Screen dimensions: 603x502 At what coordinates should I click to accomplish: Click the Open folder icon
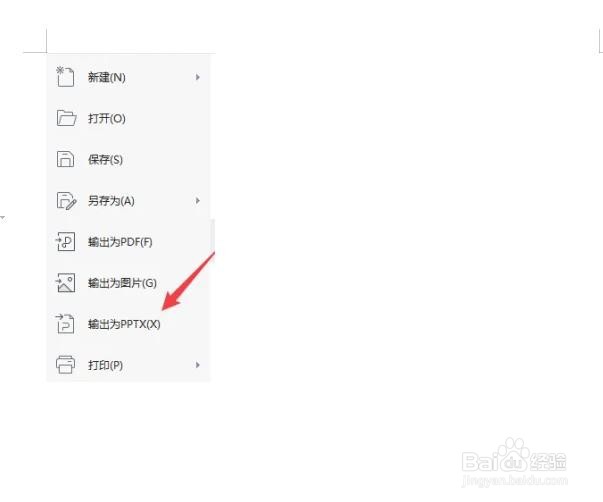pos(66,118)
